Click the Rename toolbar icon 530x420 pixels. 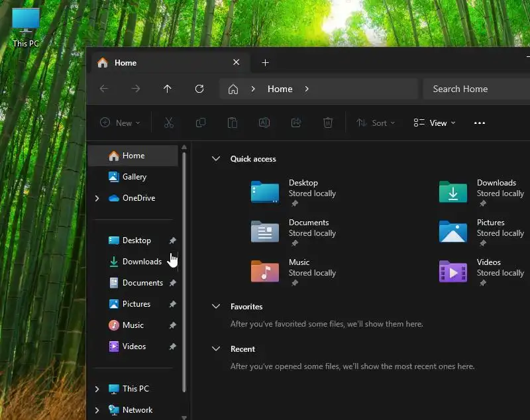point(264,123)
